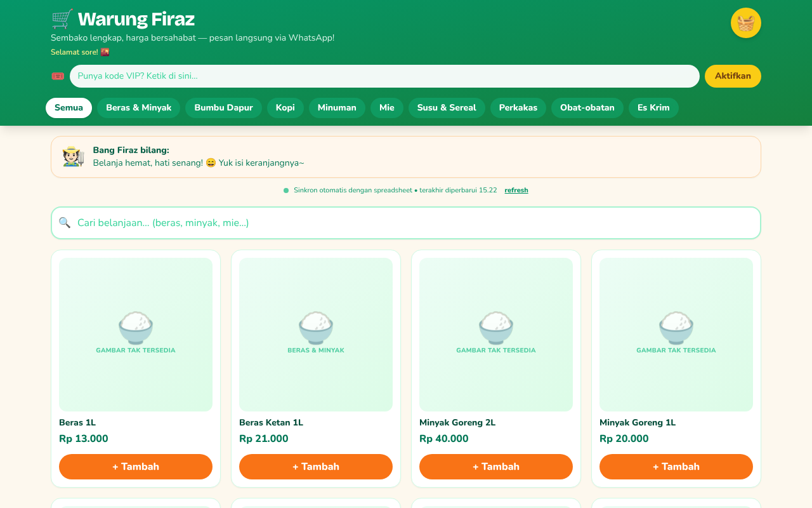Click the shopping cart logo icon

tap(62, 19)
